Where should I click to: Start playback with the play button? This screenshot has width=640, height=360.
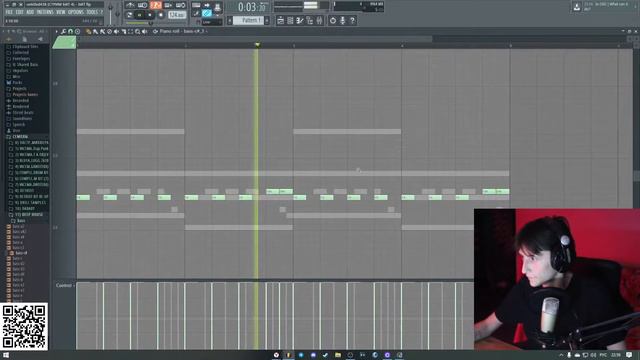(140, 15)
